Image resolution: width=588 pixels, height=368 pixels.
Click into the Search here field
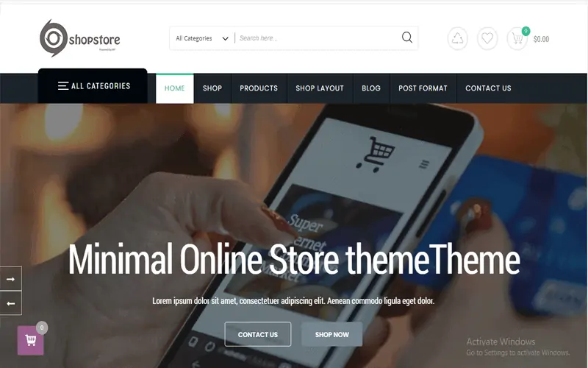click(318, 38)
